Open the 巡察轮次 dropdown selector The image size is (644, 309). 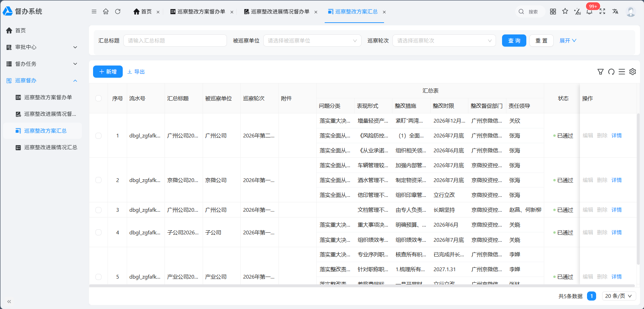coord(444,41)
